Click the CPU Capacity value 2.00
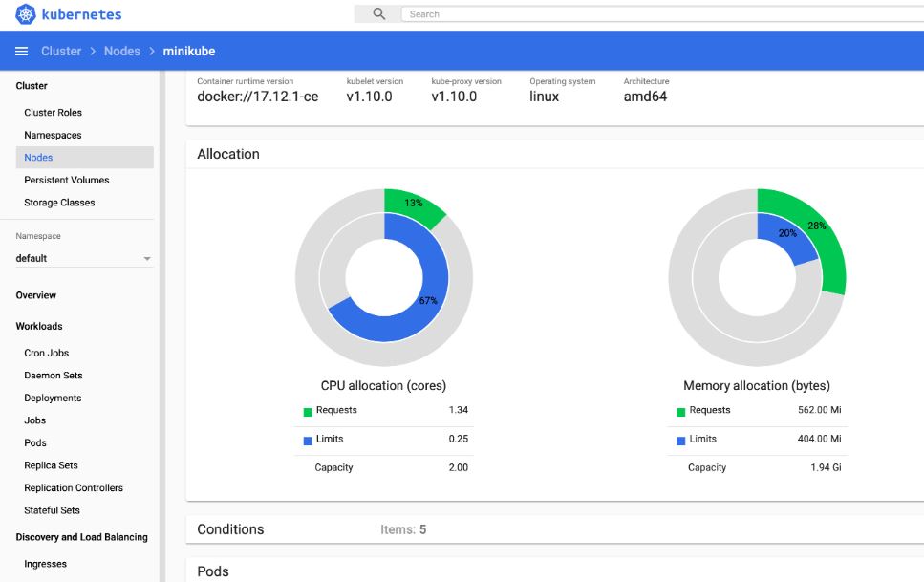This screenshot has height=582, width=924. pos(459,467)
